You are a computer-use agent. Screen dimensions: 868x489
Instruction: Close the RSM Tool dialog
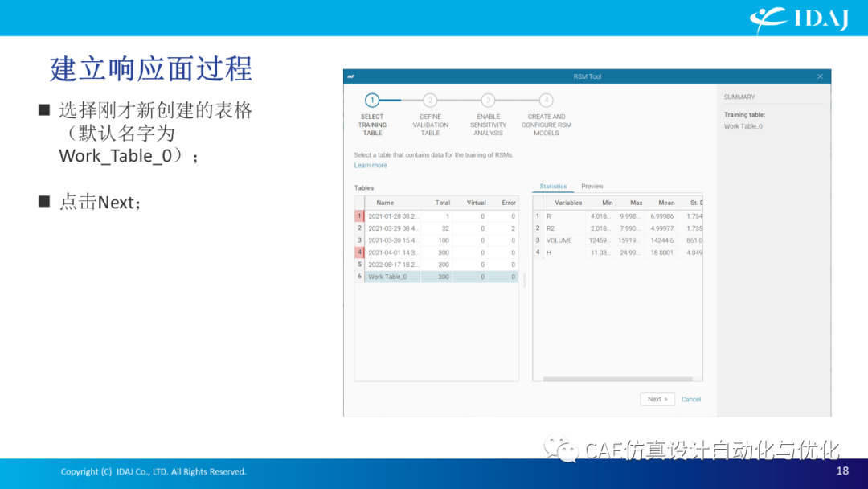(820, 76)
